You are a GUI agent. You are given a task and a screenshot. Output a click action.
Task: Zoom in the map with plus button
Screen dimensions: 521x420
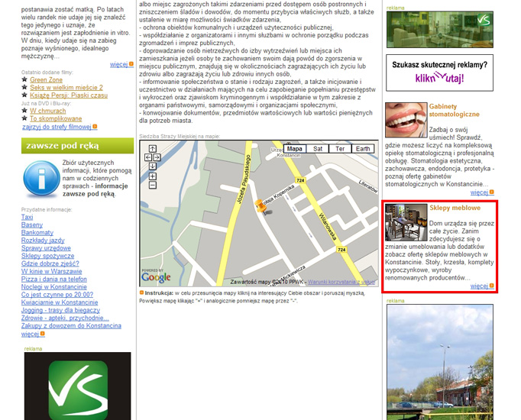coord(153,176)
